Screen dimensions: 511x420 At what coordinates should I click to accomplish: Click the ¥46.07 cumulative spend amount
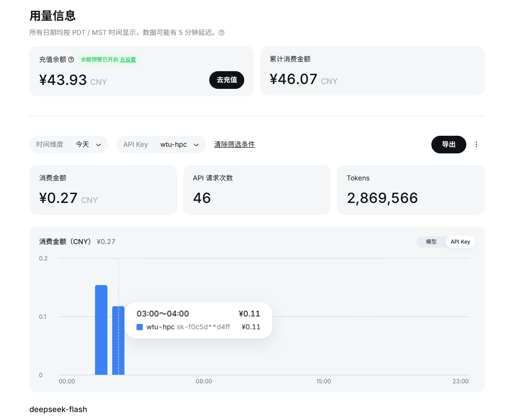[x=293, y=79]
